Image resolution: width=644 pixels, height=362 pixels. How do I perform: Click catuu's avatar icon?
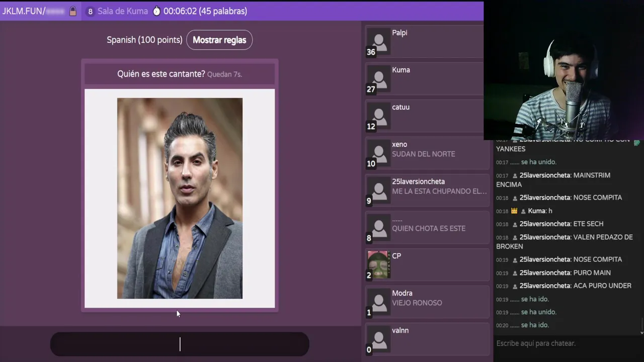(378, 116)
